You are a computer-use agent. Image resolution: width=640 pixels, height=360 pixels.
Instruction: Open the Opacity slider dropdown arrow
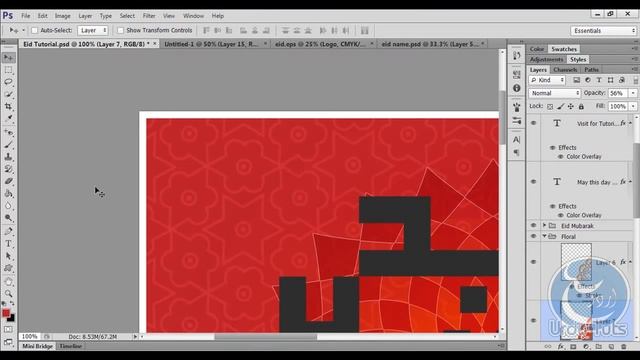[x=633, y=93]
